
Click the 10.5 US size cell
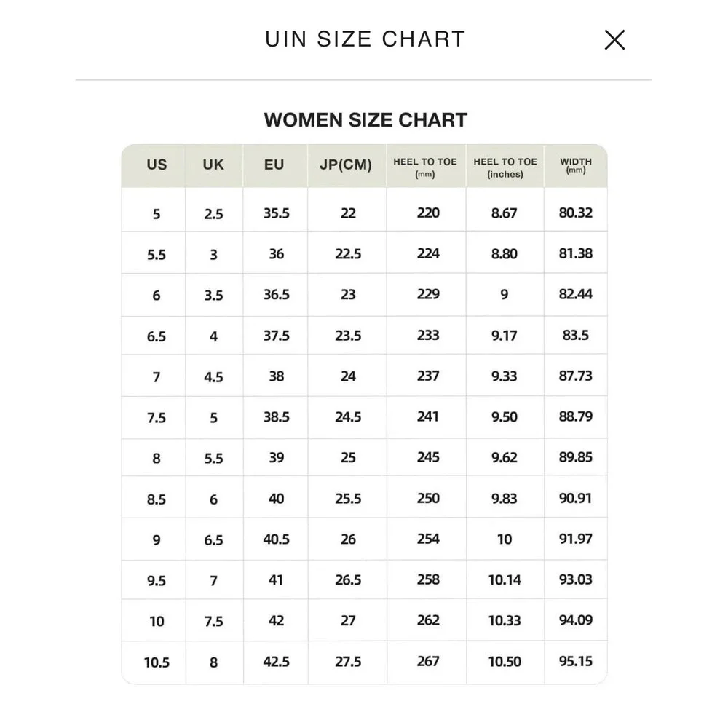[x=157, y=662]
